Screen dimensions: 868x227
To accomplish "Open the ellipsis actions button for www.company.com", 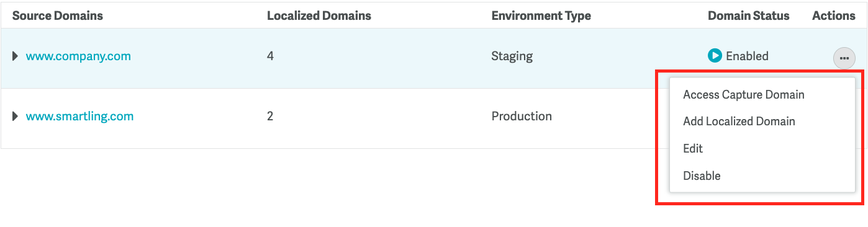I will pyautogui.click(x=844, y=58).
